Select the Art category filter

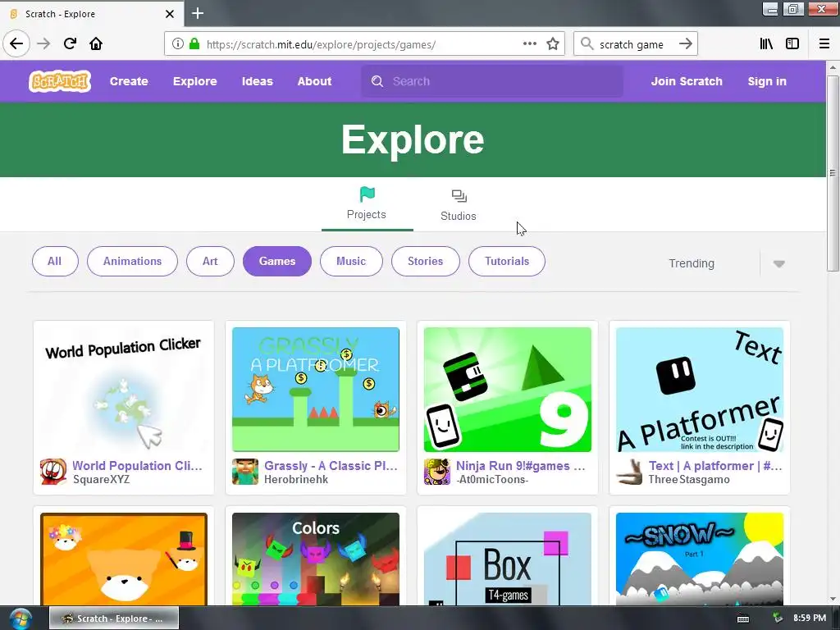point(210,262)
